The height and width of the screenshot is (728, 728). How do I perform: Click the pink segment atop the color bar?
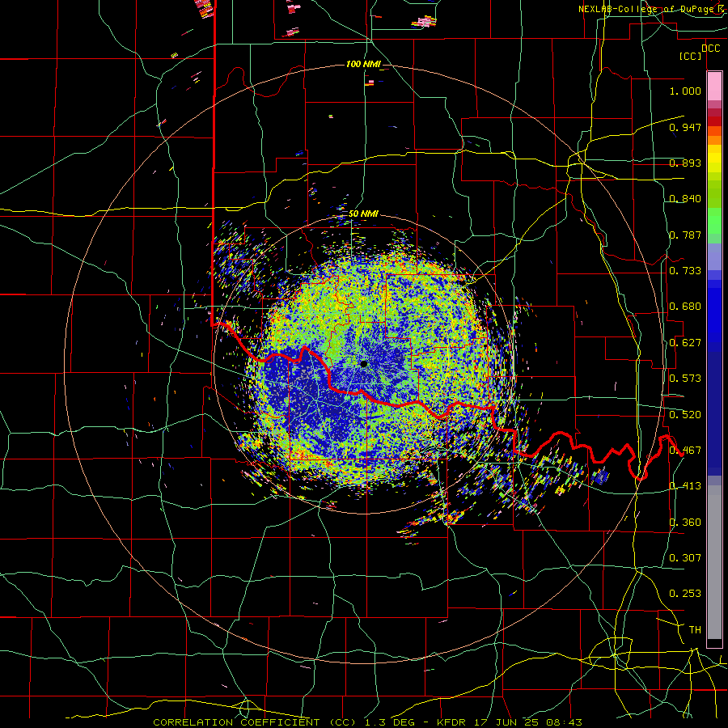[x=714, y=86]
